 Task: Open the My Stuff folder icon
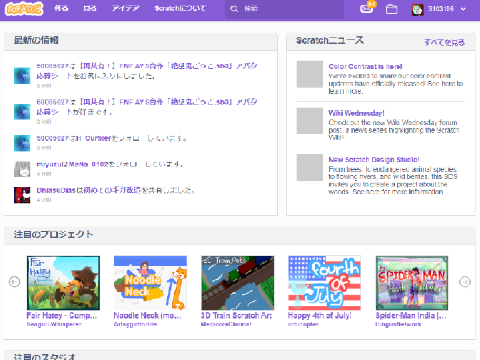coord(391,9)
